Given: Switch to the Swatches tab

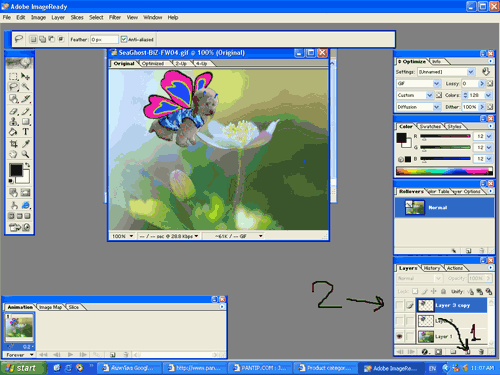Looking at the screenshot, I should (x=430, y=126).
